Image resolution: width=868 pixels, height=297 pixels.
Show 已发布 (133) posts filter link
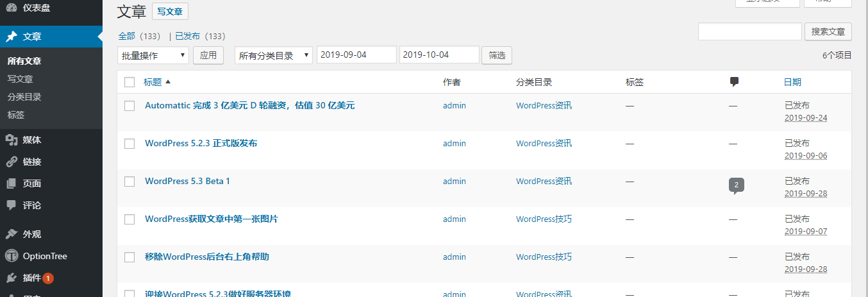[x=201, y=37]
